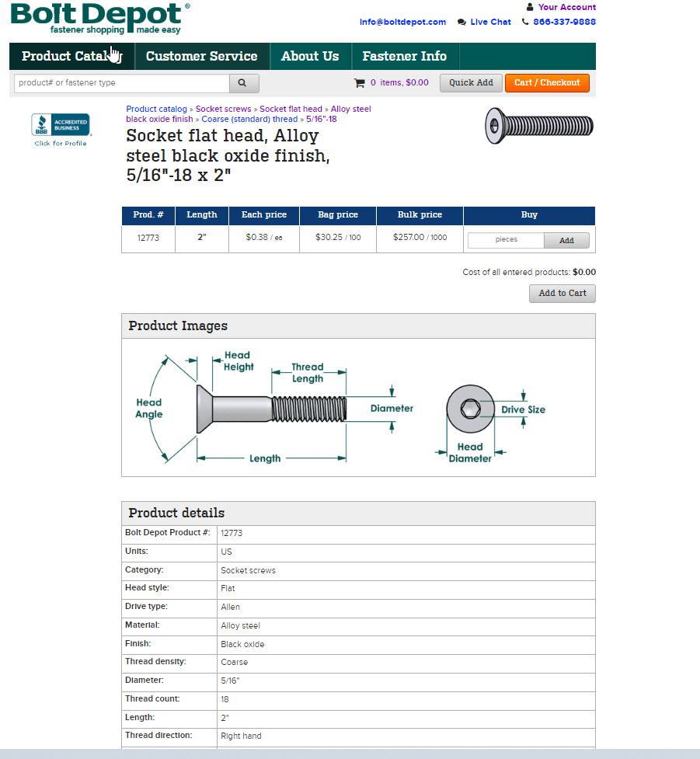Click the Product Images section heading
700x759 pixels.
tap(178, 326)
